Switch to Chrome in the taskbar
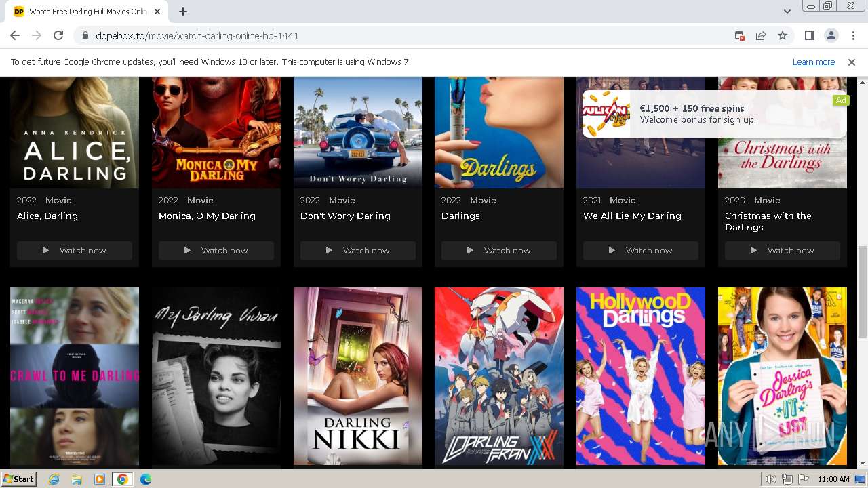868x488 pixels. (123, 479)
